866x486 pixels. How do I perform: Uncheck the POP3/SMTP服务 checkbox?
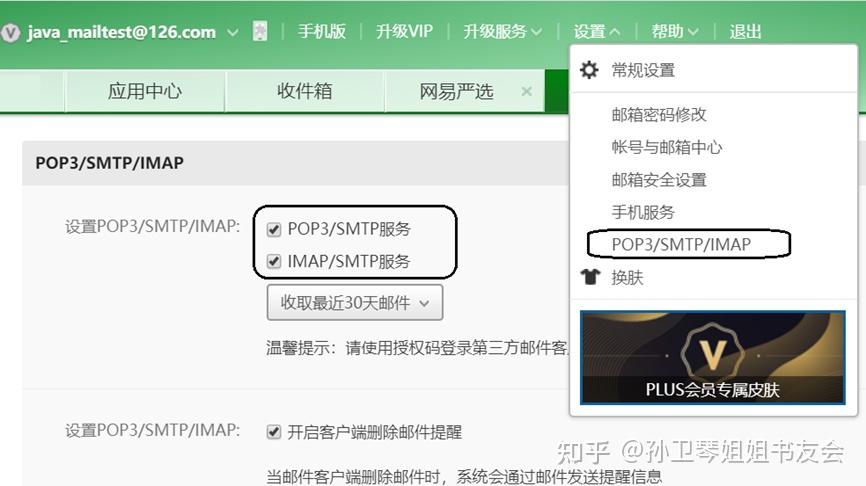tap(274, 229)
